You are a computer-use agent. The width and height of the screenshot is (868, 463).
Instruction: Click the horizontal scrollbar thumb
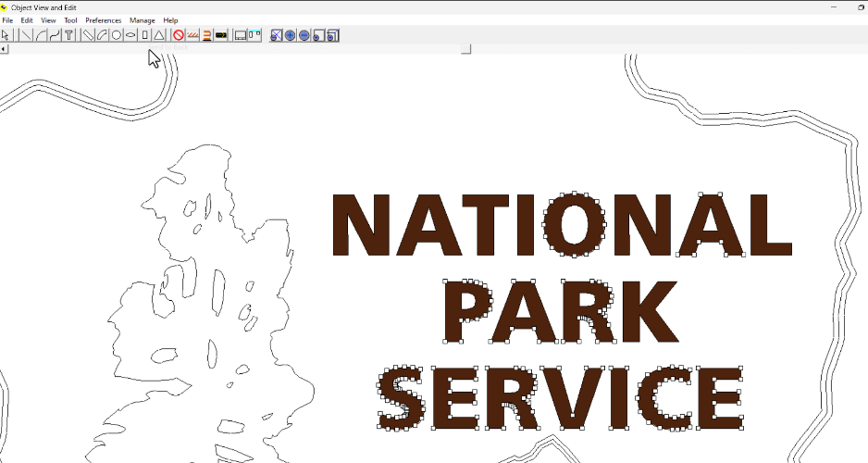(466, 49)
